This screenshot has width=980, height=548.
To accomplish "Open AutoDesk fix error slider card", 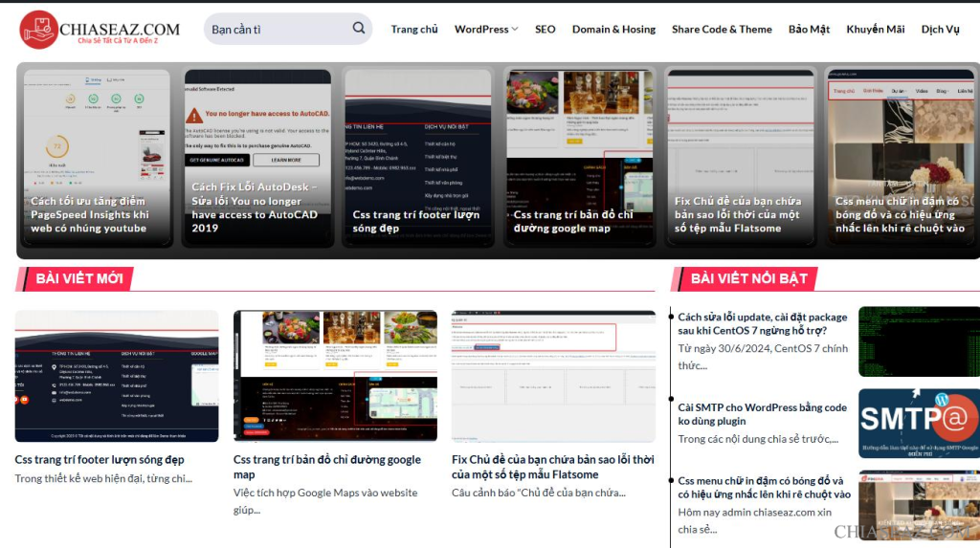I will [257, 158].
